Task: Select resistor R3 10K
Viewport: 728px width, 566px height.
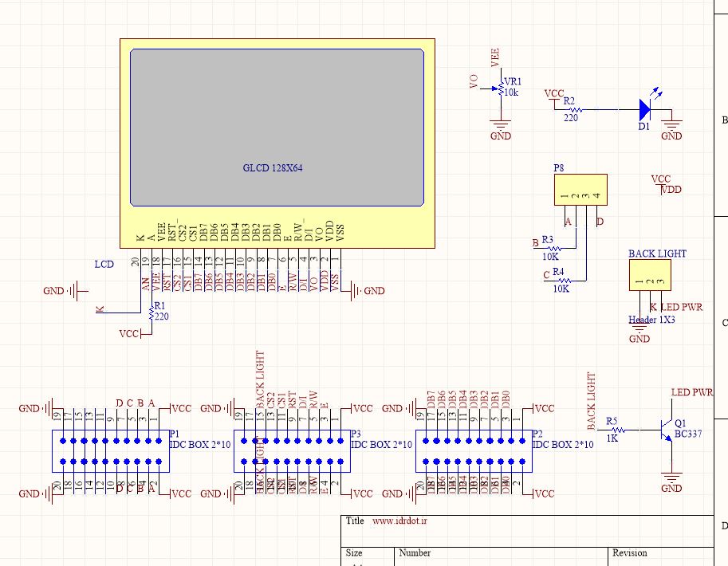Action: (549, 248)
